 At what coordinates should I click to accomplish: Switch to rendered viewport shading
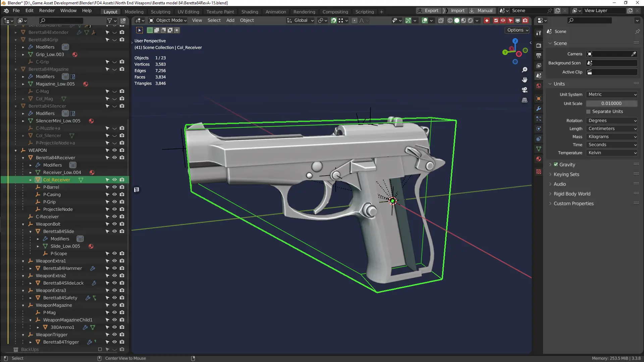click(470, 20)
